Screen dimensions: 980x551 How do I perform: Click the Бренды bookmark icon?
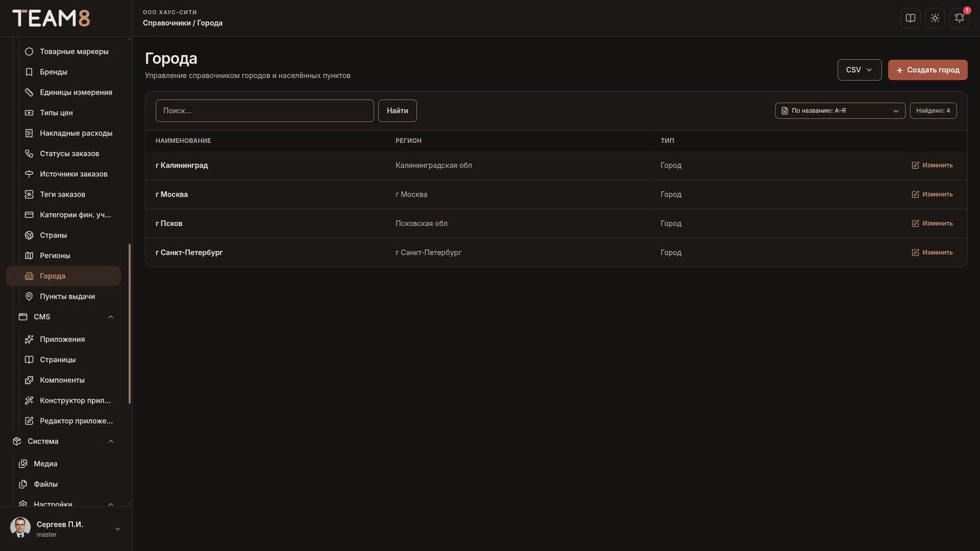point(29,72)
